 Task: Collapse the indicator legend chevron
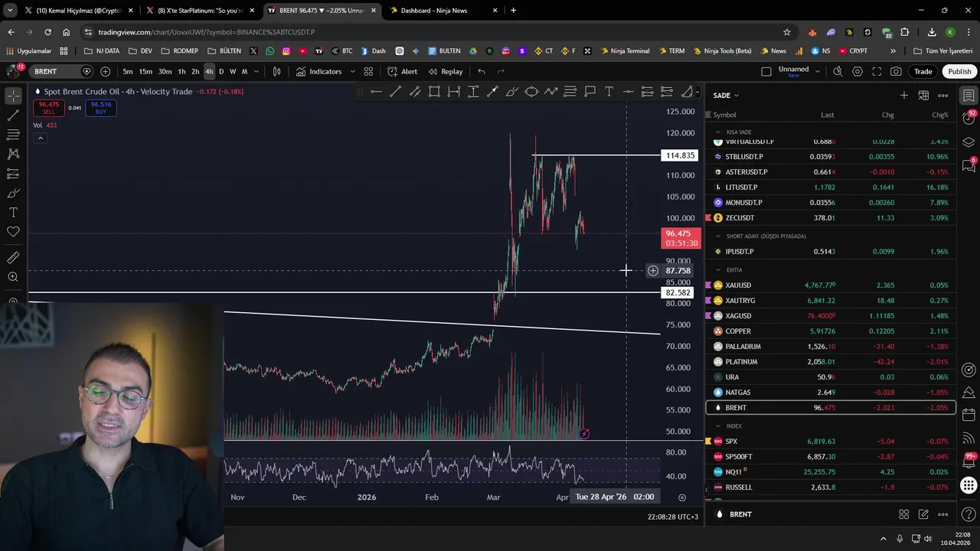pyautogui.click(x=40, y=138)
